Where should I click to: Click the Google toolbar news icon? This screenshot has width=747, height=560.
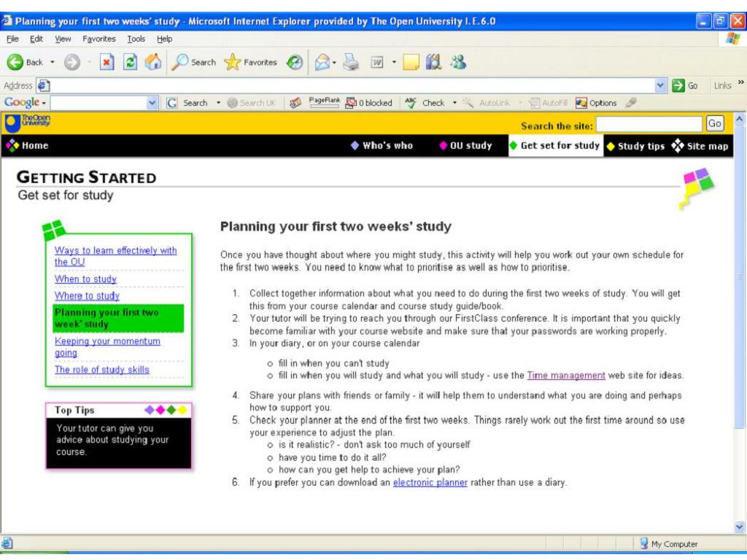click(x=295, y=103)
